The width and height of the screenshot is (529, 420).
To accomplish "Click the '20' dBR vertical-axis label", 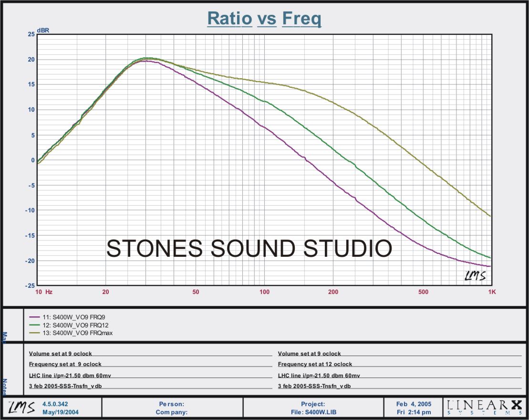I will [x=31, y=60].
